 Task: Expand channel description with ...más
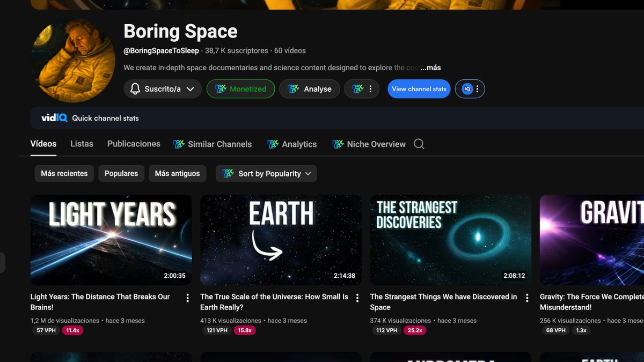[x=430, y=68]
